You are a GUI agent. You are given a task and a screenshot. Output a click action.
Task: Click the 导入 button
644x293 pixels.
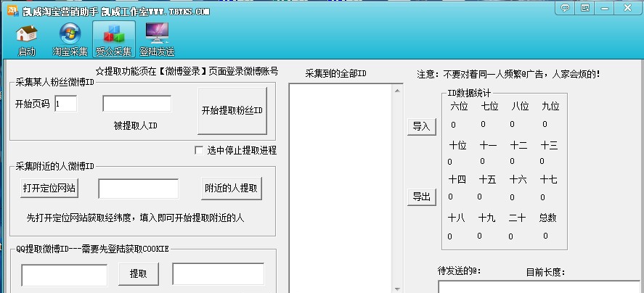[421, 127]
